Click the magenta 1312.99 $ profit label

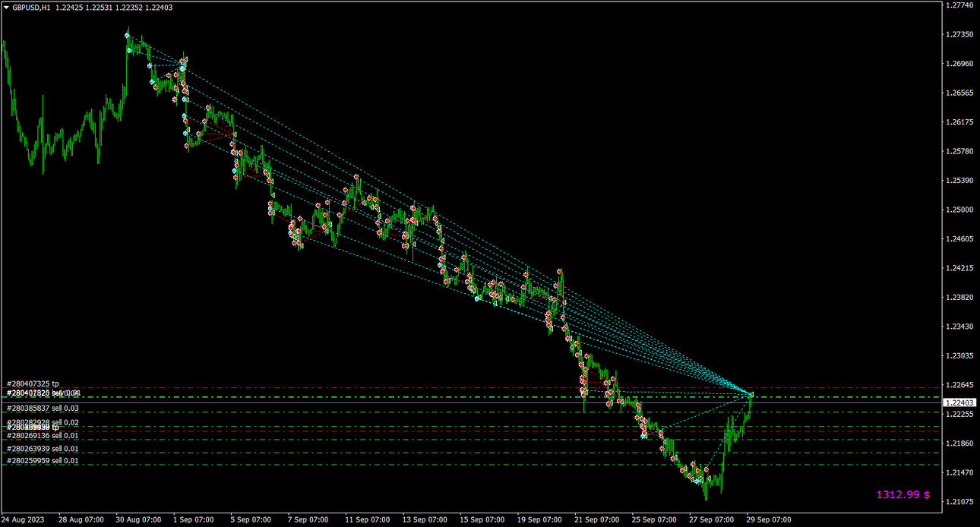[x=903, y=494]
